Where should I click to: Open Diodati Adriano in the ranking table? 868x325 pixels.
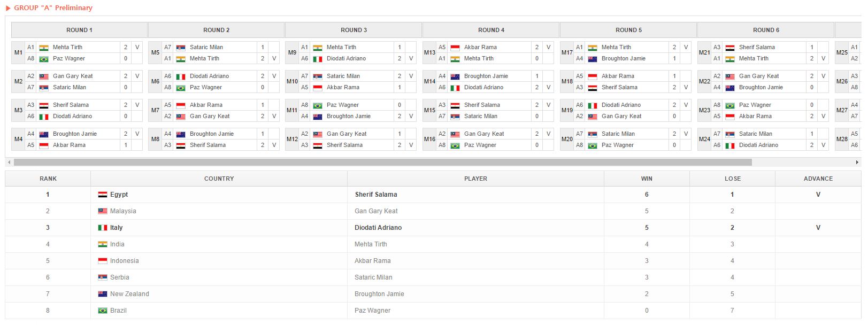click(x=378, y=228)
